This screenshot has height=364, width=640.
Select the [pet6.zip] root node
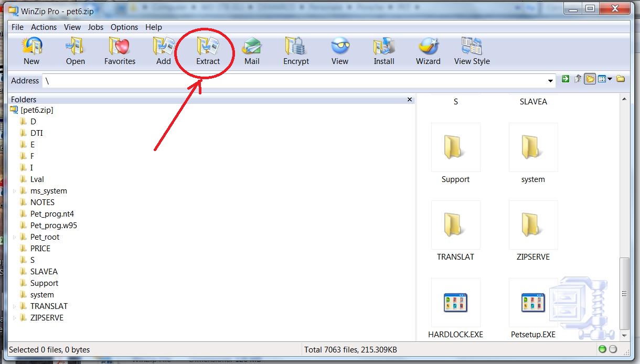tap(37, 110)
